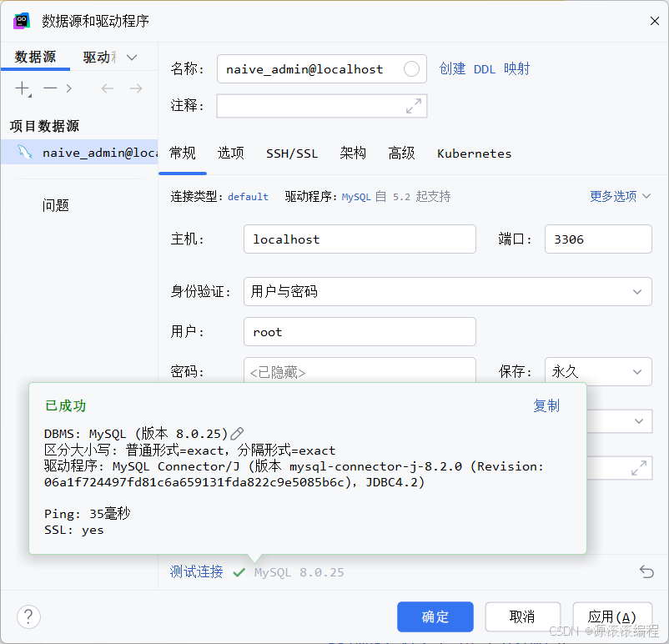Viewport: 669px width, 644px height.
Task: Click the default connection type link
Action: 248,197
